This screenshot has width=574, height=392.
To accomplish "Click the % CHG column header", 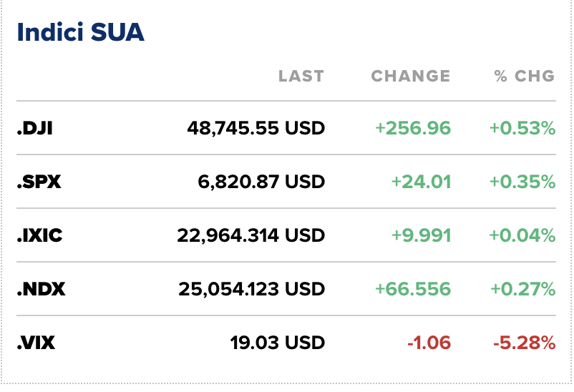I will [x=525, y=76].
